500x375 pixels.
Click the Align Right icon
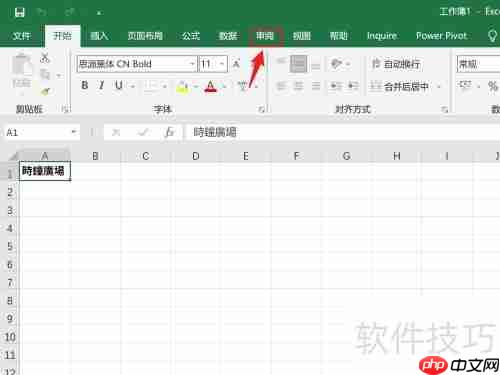(316, 86)
